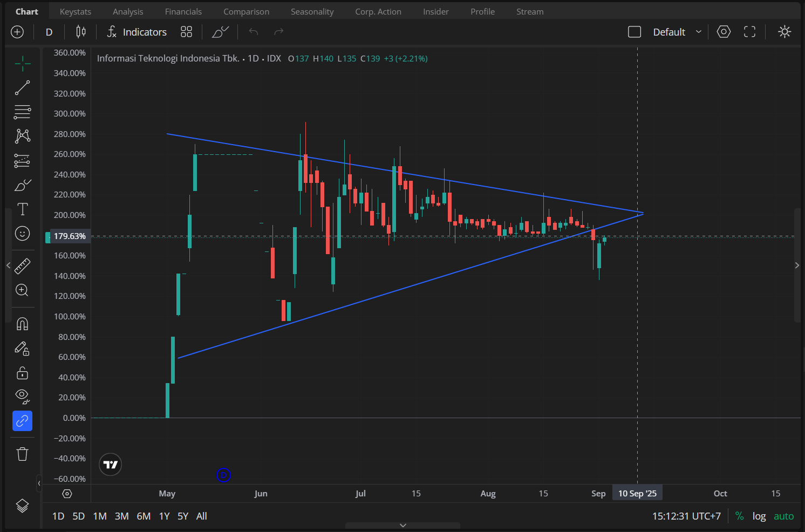Remove drawings with the trash icon
This screenshot has height=532, width=805.
pos(22,454)
